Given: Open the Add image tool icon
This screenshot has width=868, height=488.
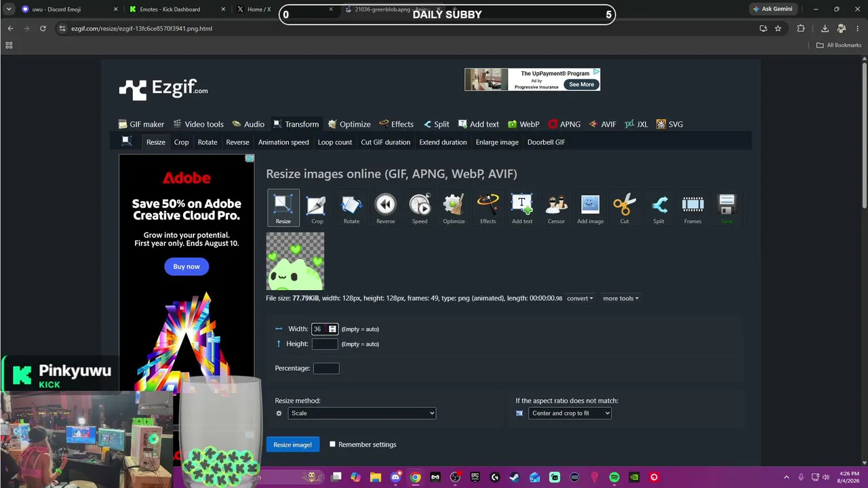Looking at the screenshot, I should point(590,207).
